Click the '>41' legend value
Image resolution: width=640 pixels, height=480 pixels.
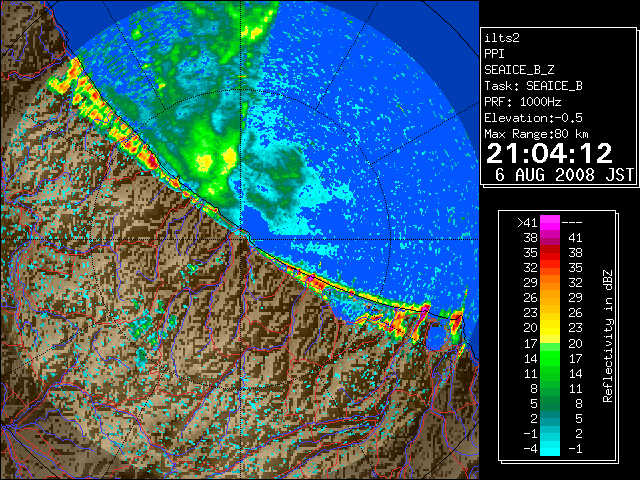pyautogui.click(x=527, y=223)
